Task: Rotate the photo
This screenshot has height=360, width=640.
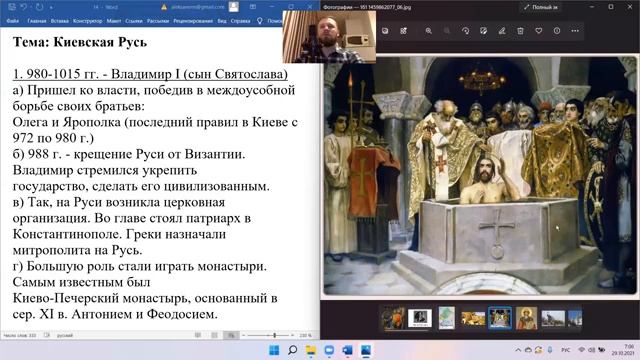Action: click(x=465, y=31)
